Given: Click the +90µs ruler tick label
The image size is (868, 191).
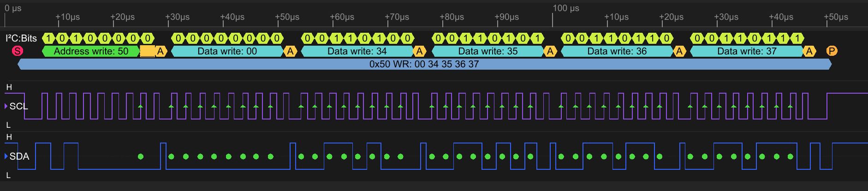Looking at the screenshot, I should point(506,17).
